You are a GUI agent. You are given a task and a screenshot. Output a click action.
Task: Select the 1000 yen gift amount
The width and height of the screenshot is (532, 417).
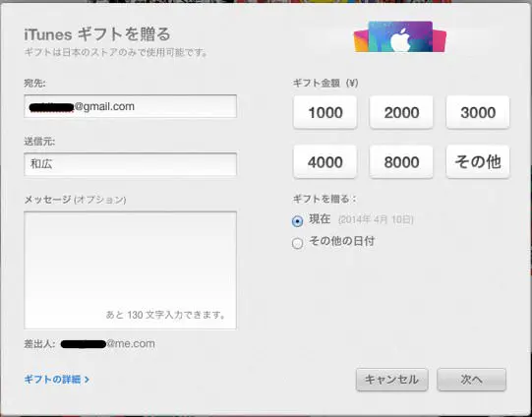point(325,112)
